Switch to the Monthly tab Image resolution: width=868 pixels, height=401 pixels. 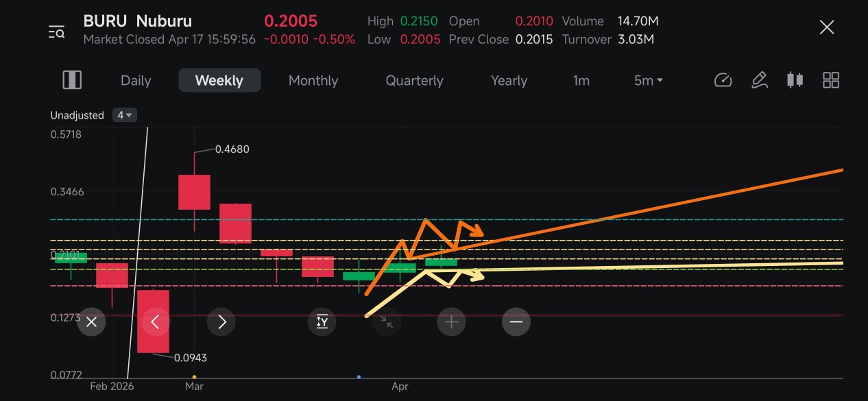tap(313, 80)
